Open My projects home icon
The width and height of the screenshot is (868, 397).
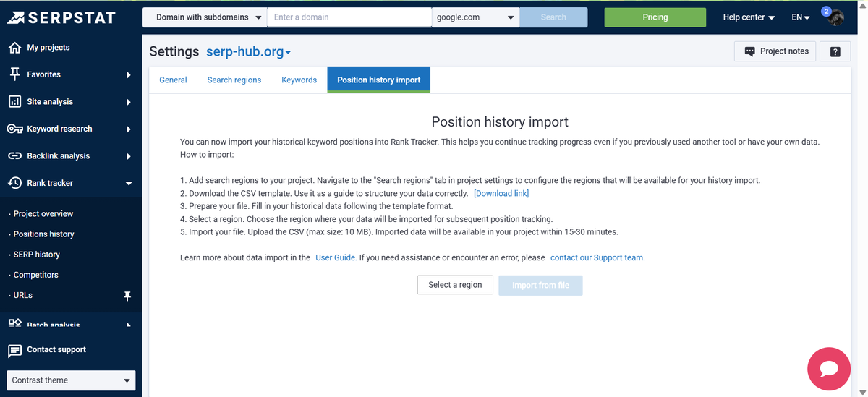[14, 48]
